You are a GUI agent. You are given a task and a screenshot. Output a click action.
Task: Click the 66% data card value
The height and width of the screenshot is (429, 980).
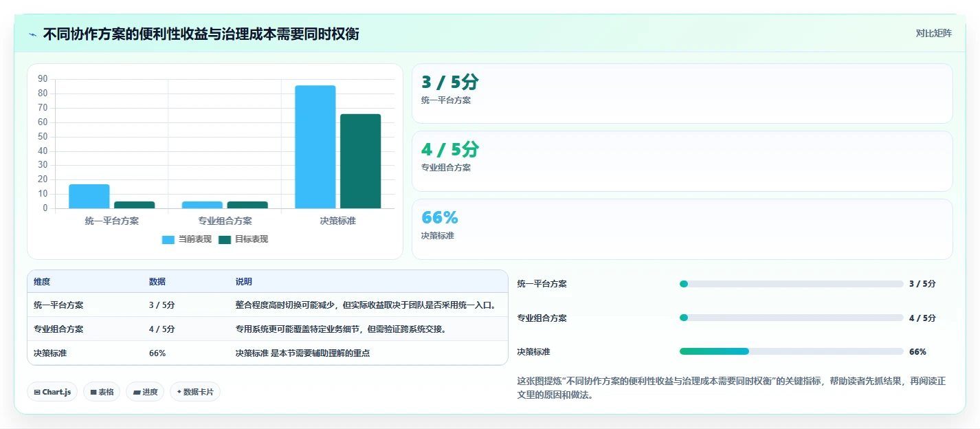pyautogui.click(x=440, y=218)
